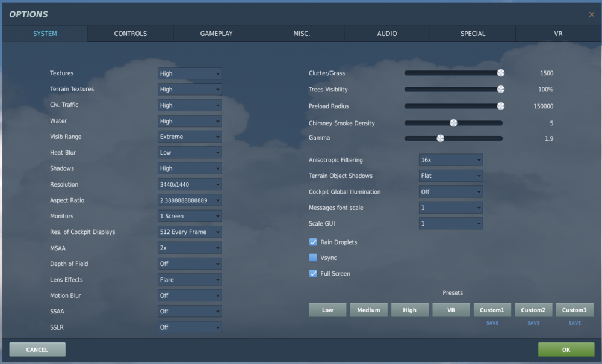Open the Visib Range dropdown
This screenshot has height=364, width=602.
coord(189,137)
